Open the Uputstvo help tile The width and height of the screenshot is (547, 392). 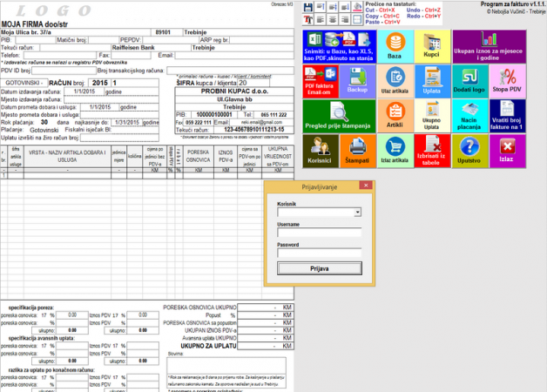tap(469, 151)
